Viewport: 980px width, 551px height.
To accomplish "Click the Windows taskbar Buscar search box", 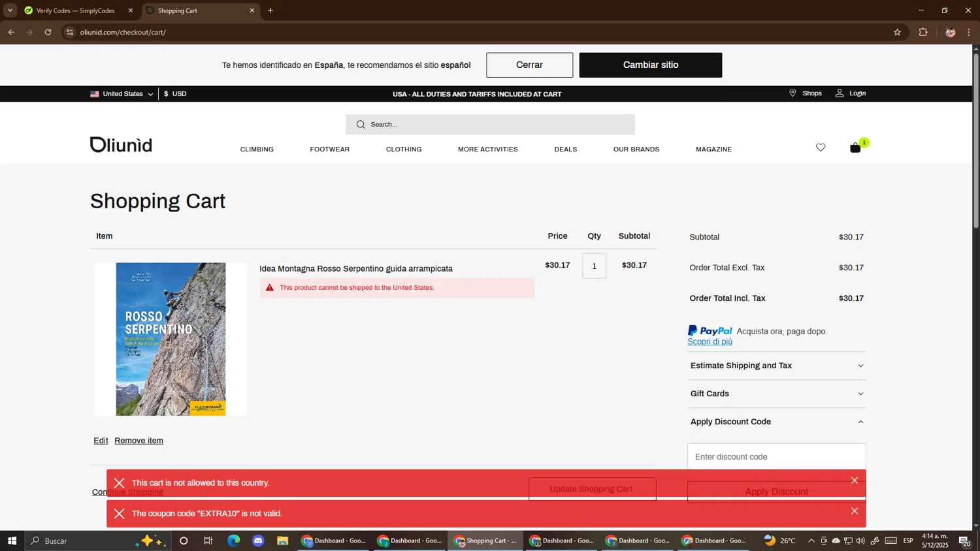I will pos(98,541).
